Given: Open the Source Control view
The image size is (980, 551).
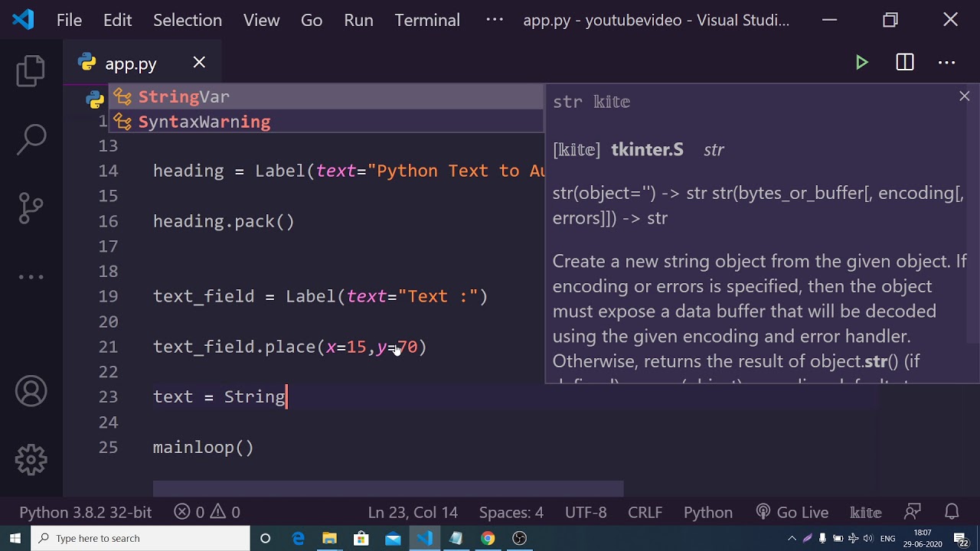Looking at the screenshot, I should [31, 208].
